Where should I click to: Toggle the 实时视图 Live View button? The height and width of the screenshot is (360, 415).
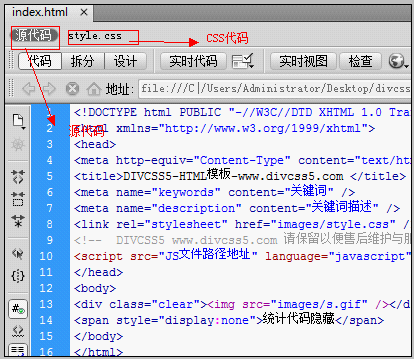click(303, 61)
